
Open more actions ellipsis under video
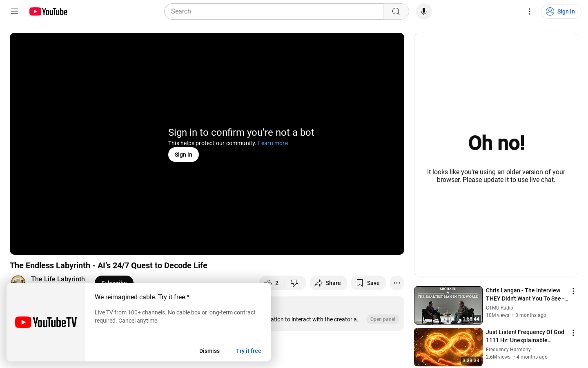click(397, 283)
